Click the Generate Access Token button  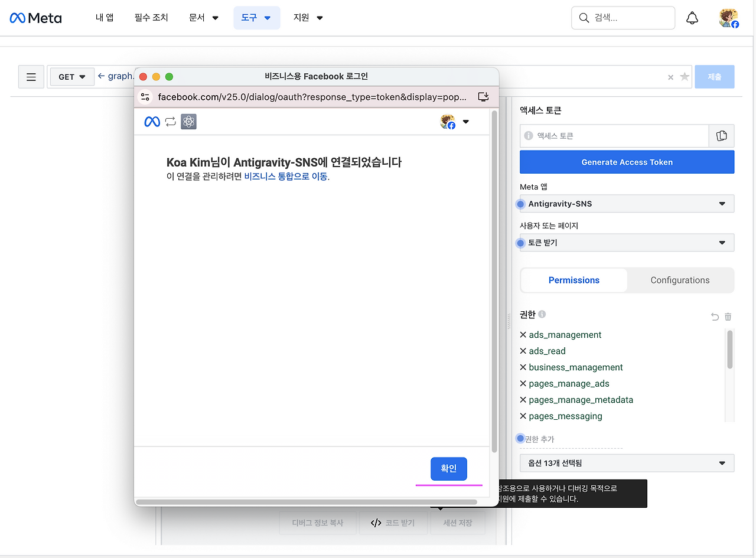pos(627,162)
